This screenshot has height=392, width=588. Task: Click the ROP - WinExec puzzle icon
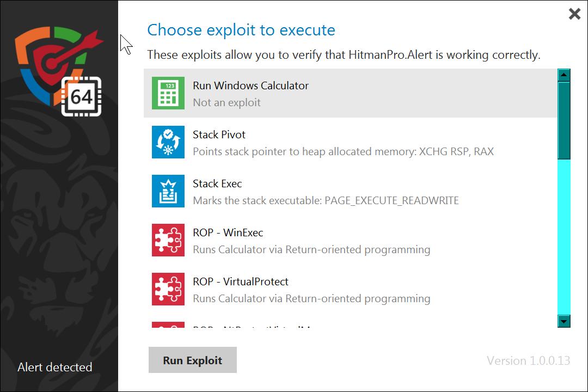168,240
